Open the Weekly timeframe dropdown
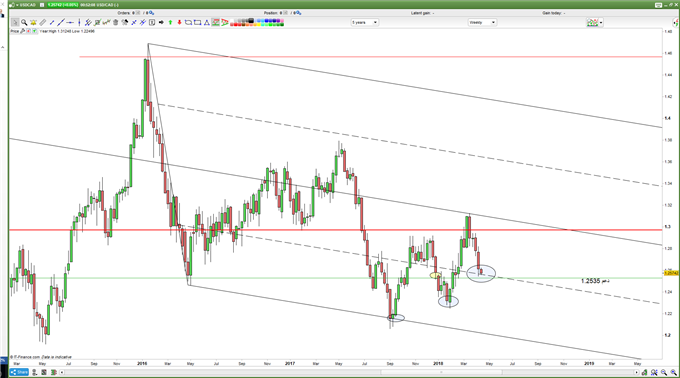 (x=482, y=22)
